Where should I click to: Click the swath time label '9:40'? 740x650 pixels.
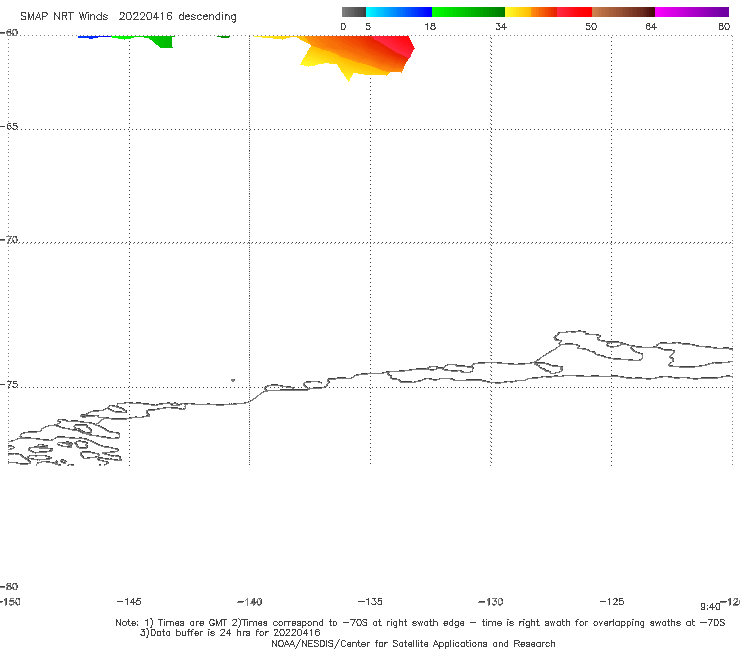(710, 607)
